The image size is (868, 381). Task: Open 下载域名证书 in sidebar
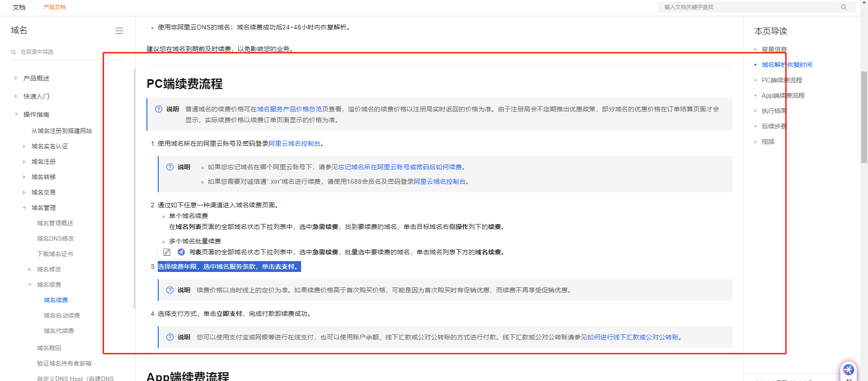[x=55, y=254]
